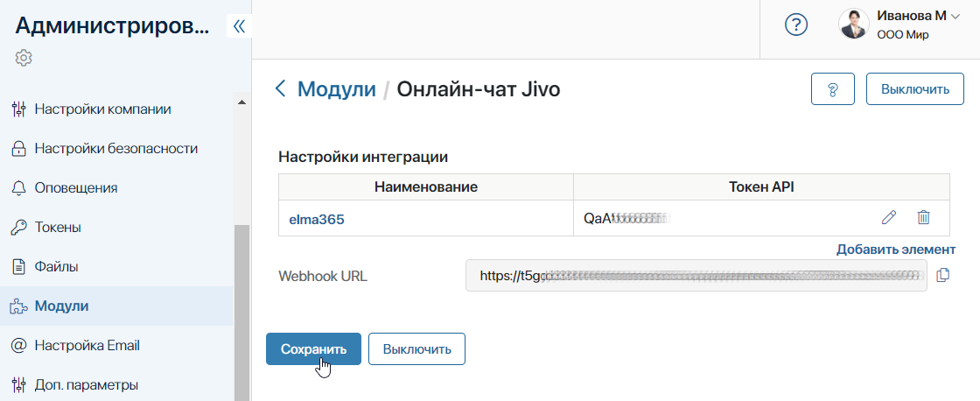Open Настройки безопасности in sidebar
Image resolution: width=980 pixels, height=401 pixels.
coord(116,148)
